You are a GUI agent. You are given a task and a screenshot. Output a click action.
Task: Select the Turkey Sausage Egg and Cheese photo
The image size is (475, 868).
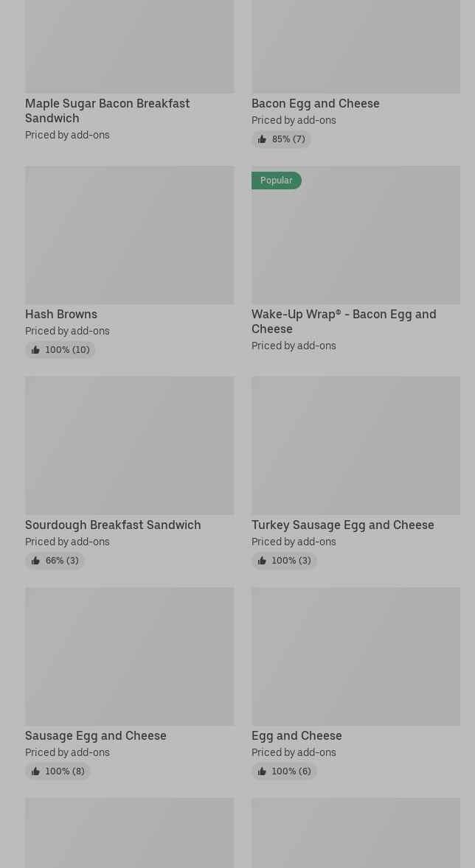click(x=356, y=446)
